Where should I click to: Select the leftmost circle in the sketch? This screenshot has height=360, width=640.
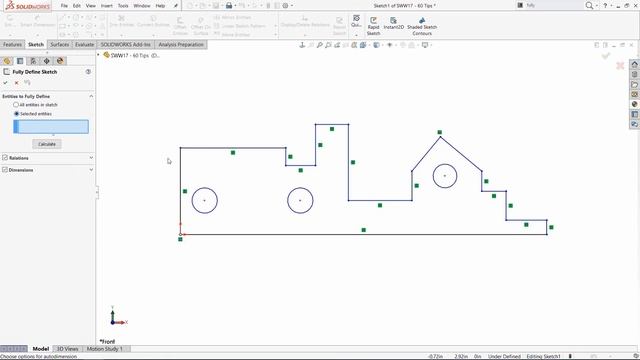[x=204, y=200]
